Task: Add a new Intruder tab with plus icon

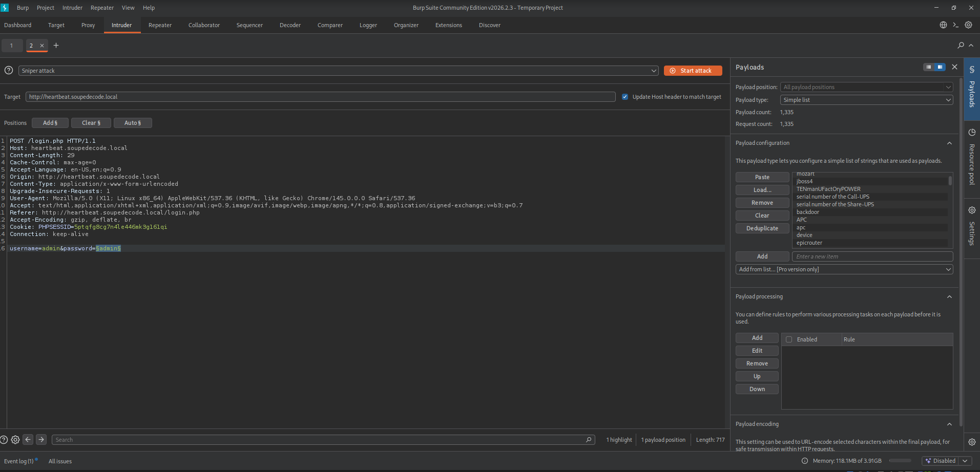Action: [x=56, y=46]
